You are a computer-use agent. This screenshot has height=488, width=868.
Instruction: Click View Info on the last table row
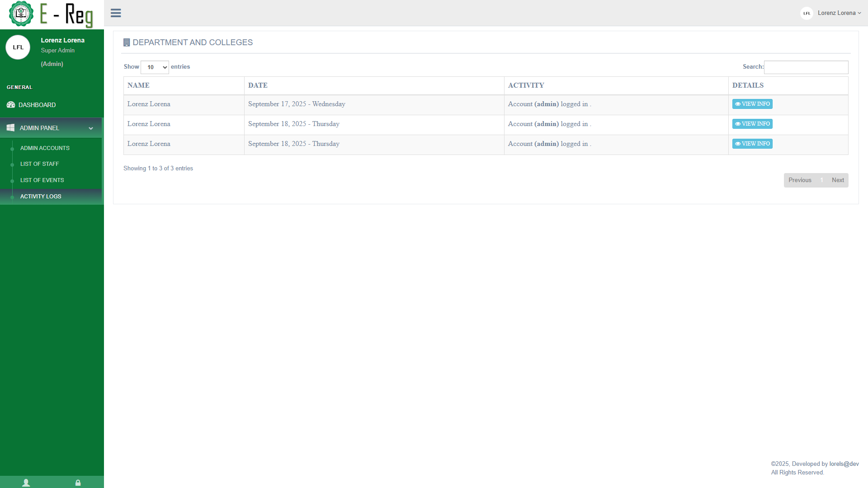point(752,144)
